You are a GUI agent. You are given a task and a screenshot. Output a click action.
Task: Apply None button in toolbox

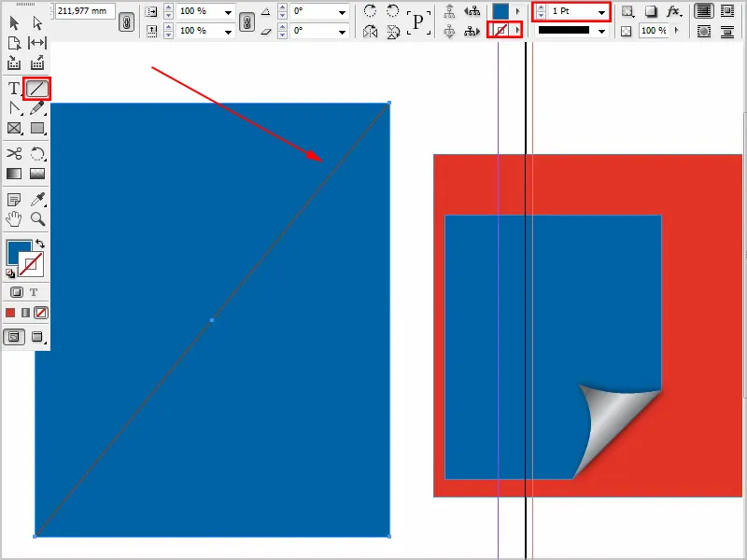pyautogui.click(x=41, y=313)
